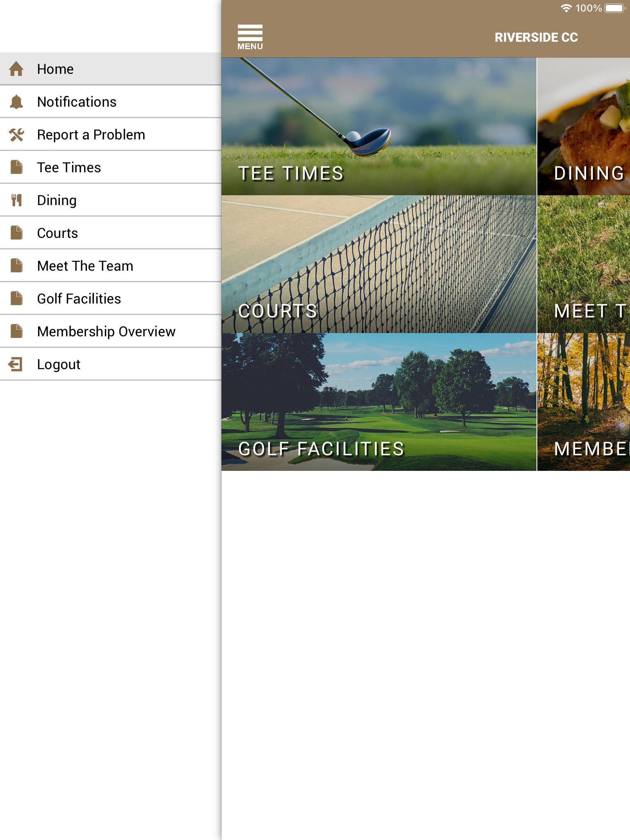Click the Tee Times page icon

point(16,167)
